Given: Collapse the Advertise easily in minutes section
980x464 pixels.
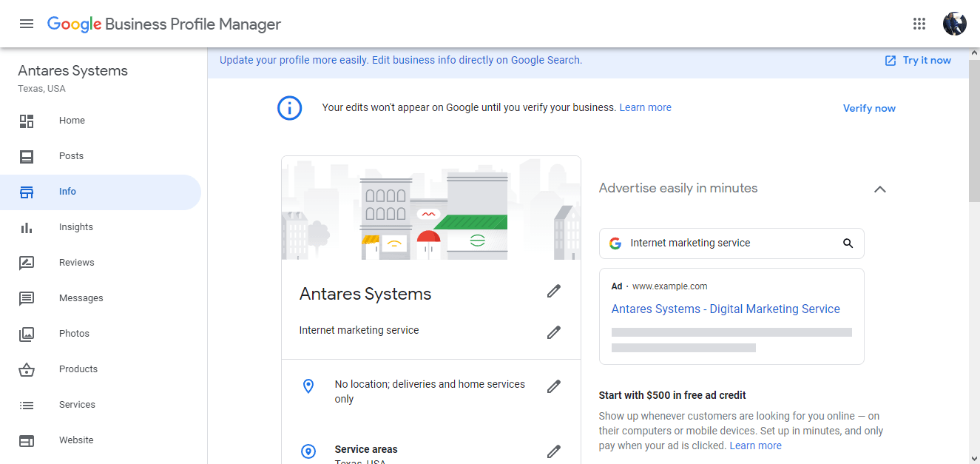Looking at the screenshot, I should [880, 189].
